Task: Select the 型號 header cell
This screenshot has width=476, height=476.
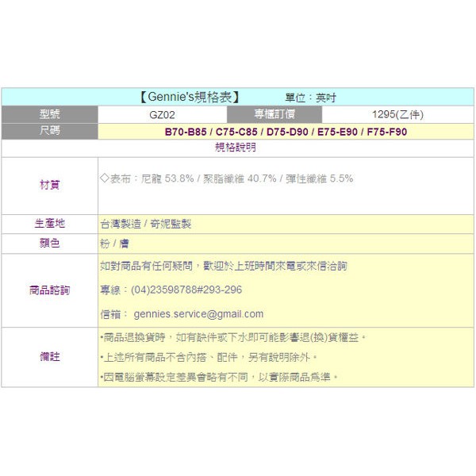Action: pos(49,114)
